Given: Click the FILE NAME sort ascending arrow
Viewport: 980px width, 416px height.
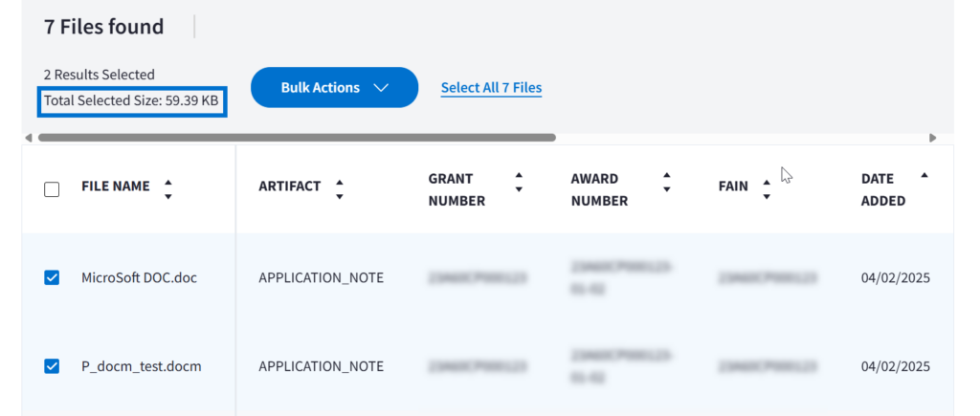Looking at the screenshot, I should pyautogui.click(x=168, y=180).
